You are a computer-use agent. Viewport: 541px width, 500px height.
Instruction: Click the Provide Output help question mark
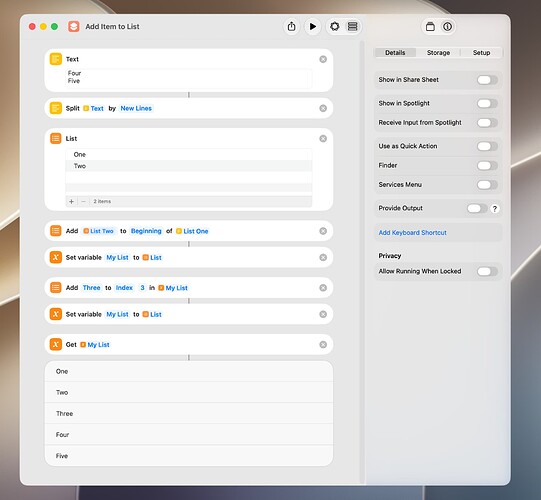pyautogui.click(x=494, y=209)
